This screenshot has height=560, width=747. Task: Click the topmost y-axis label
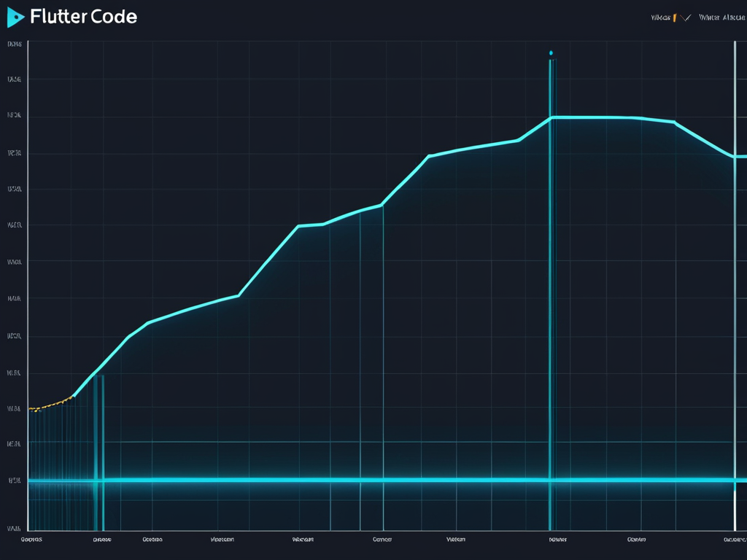(x=14, y=44)
